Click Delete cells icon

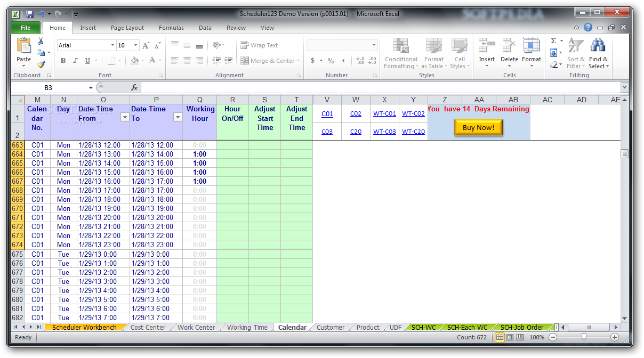click(509, 45)
